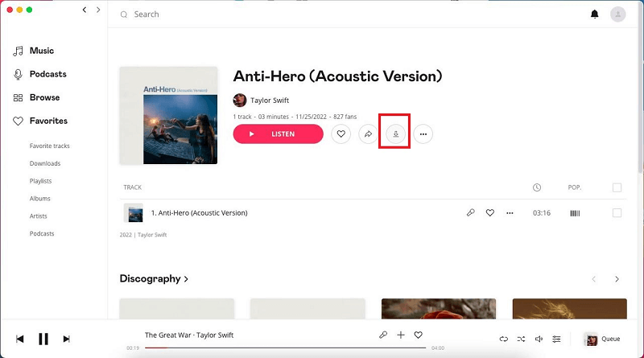The image size is (644, 358).
Task: Download the Anti-Hero album
Action: 395,134
